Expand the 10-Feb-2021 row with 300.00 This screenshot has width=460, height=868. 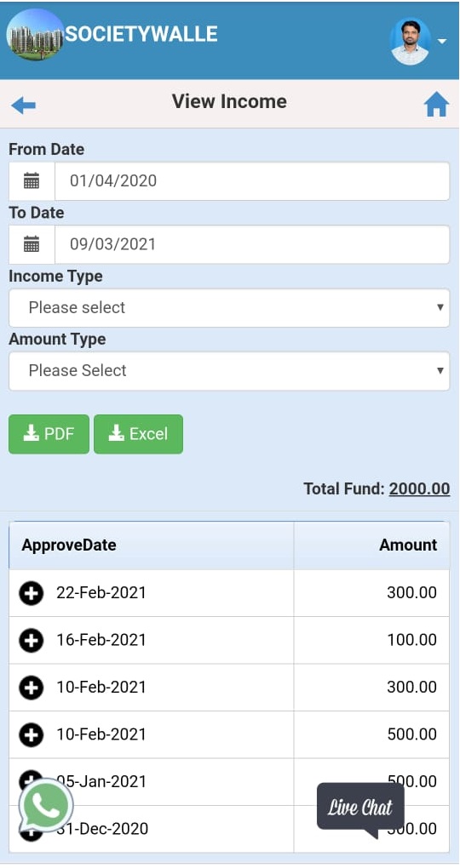(31, 688)
